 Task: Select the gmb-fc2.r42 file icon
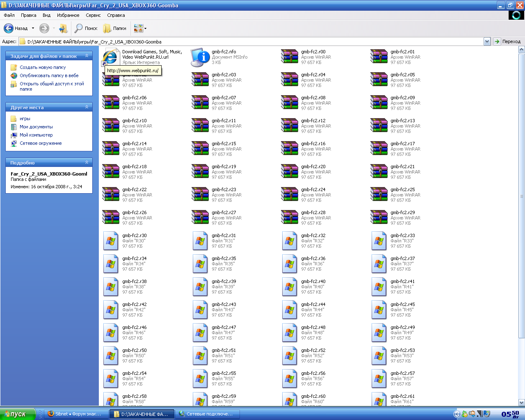[x=111, y=310]
